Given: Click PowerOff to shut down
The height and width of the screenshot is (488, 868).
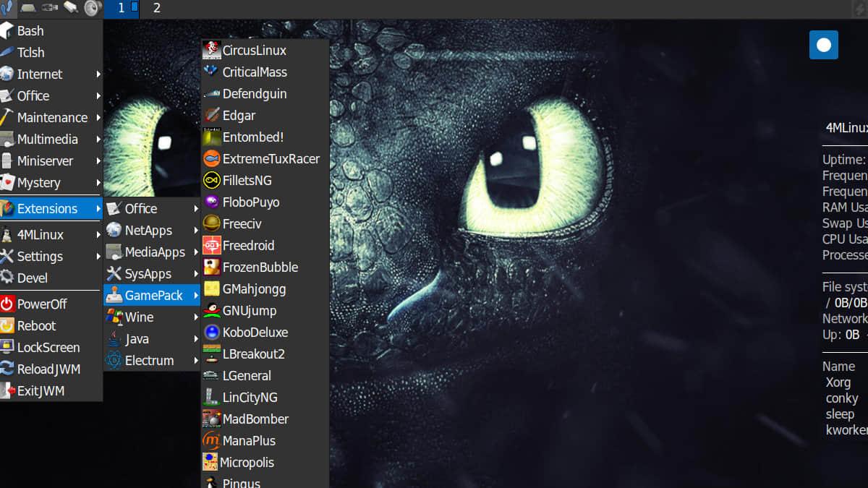Looking at the screenshot, I should click(42, 304).
